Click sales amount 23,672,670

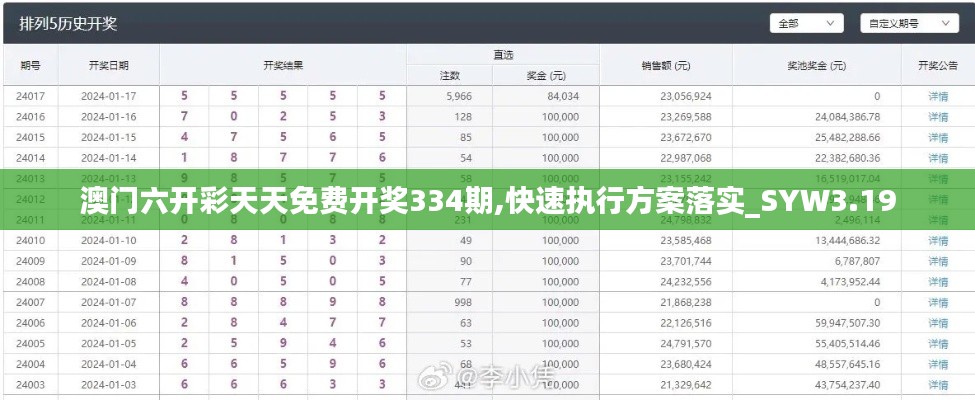(686, 137)
